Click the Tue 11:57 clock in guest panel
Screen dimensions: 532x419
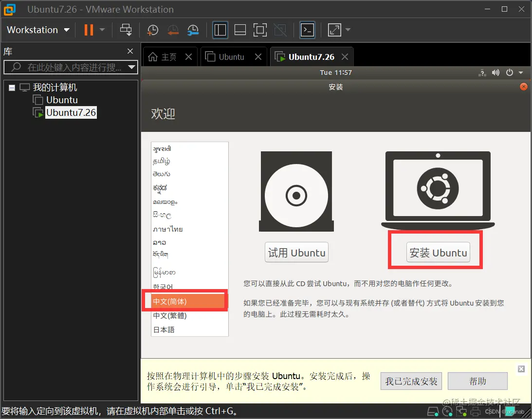pyautogui.click(x=335, y=73)
